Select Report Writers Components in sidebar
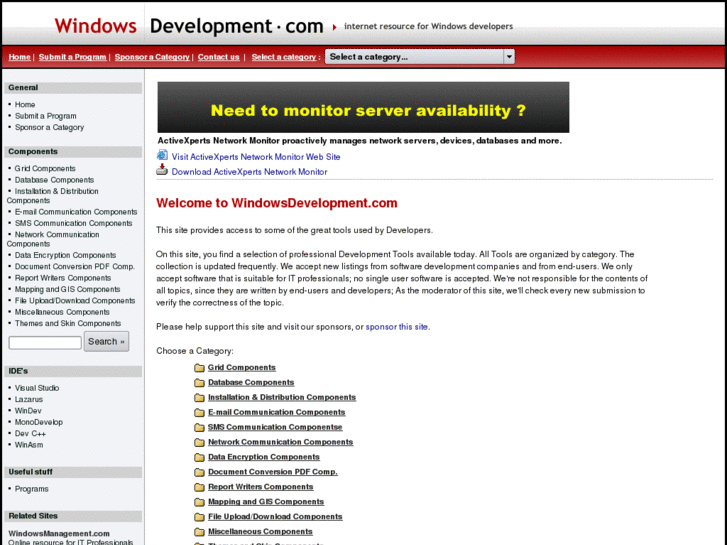The height and width of the screenshot is (545, 727). pos(63,278)
